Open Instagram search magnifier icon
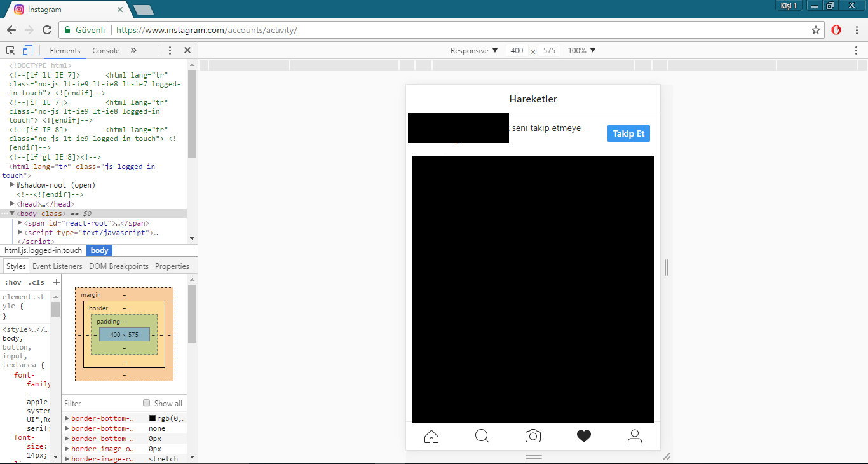The height and width of the screenshot is (464, 868). click(482, 436)
